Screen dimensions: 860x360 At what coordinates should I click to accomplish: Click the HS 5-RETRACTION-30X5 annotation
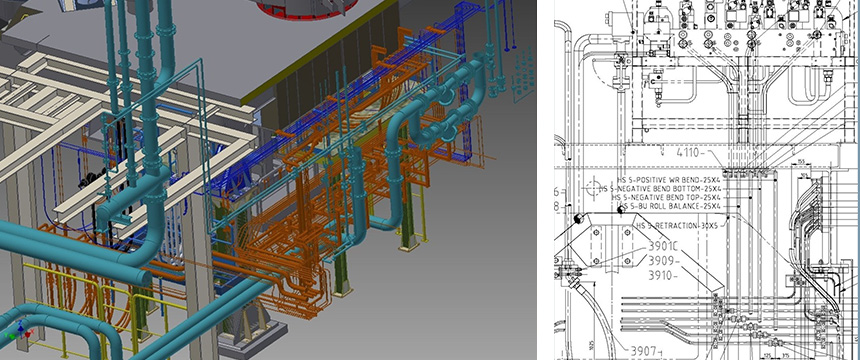tap(680, 225)
